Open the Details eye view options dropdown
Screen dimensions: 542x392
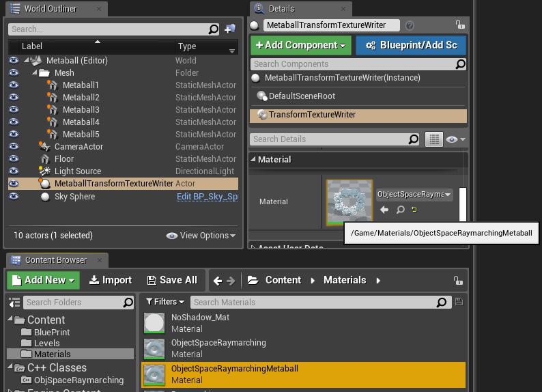[x=455, y=139]
